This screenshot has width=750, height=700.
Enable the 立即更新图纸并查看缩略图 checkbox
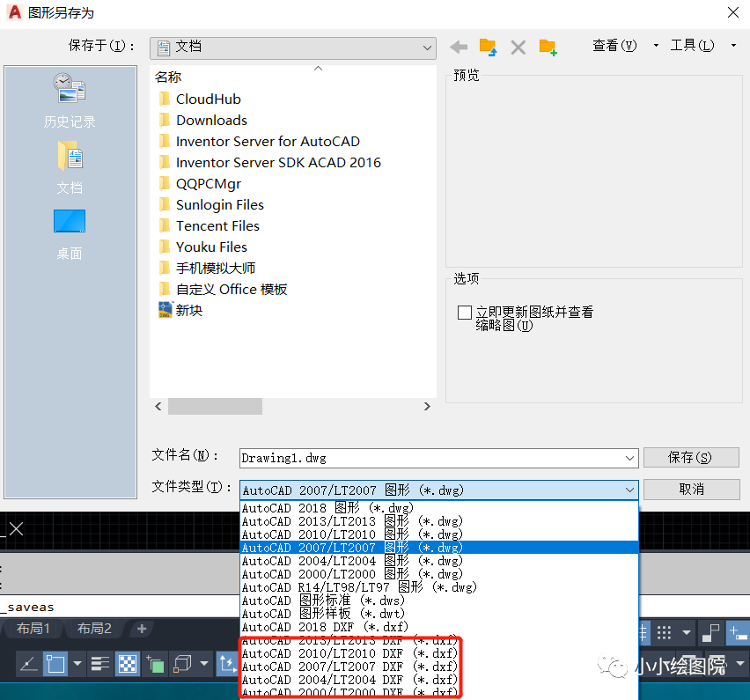point(465,313)
